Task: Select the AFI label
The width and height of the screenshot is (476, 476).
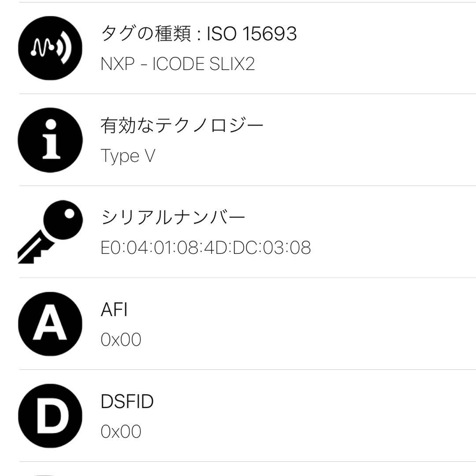Action: click(x=114, y=309)
